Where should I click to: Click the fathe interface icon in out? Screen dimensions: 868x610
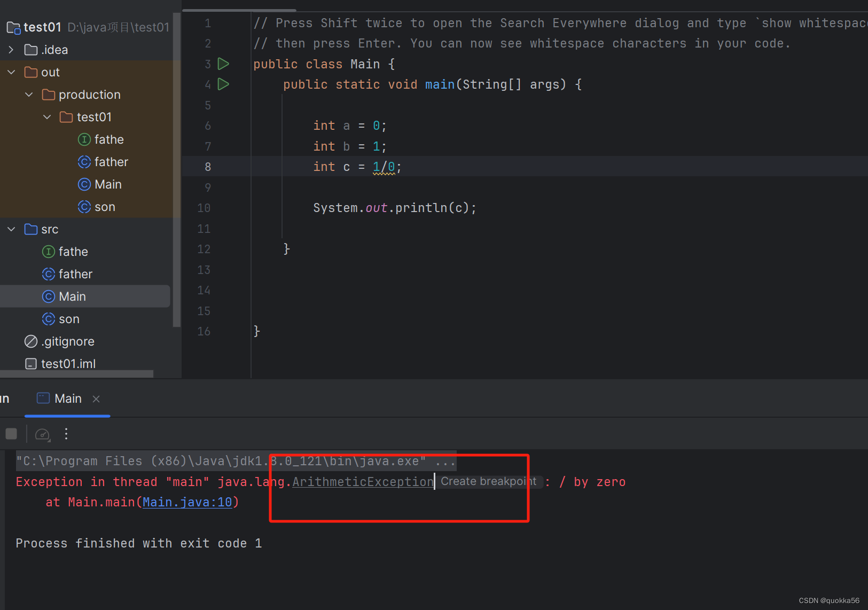(x=84, y=139)
